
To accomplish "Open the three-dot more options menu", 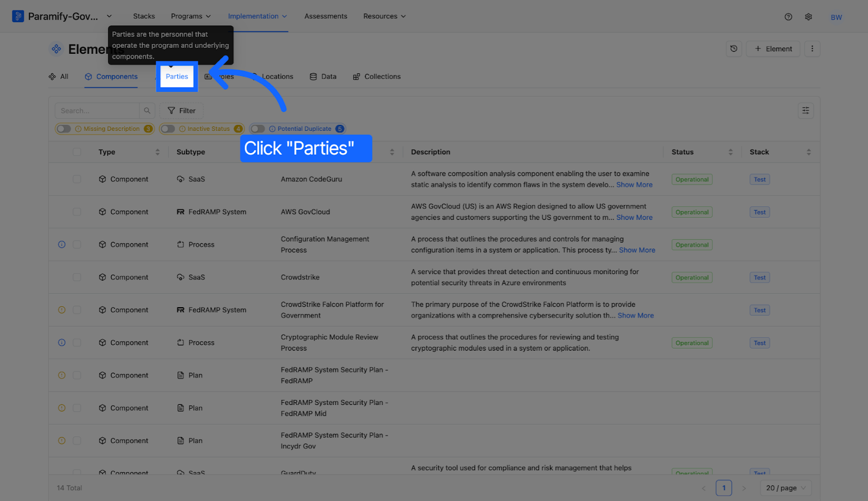I will point(812,49).
